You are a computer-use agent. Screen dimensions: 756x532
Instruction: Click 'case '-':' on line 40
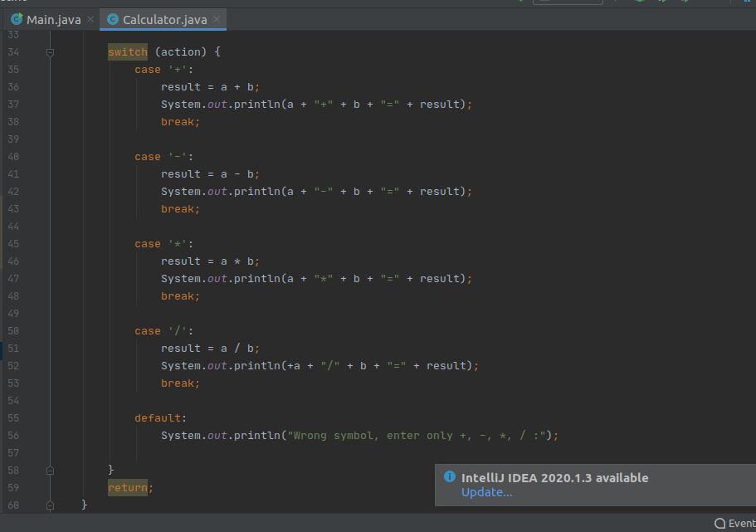(x=164, y=157)
